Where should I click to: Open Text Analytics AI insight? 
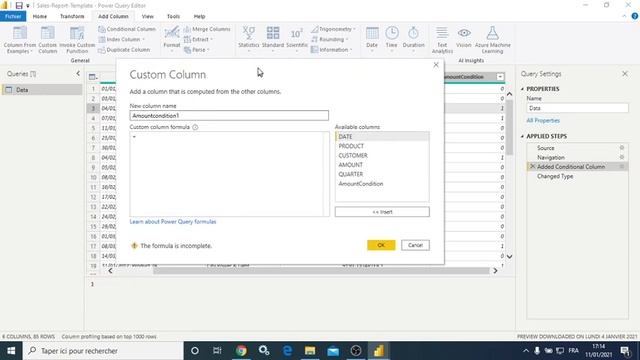(x=442, y=40)
